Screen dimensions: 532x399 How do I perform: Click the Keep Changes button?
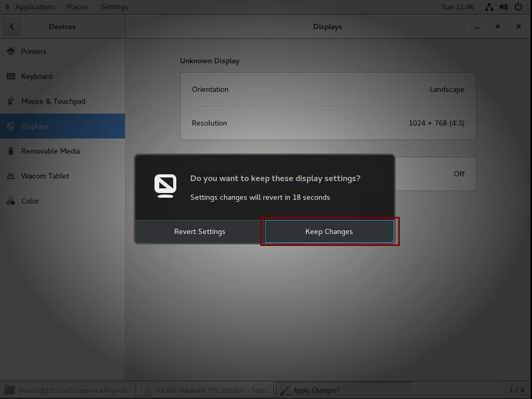(x=329, y=231)
